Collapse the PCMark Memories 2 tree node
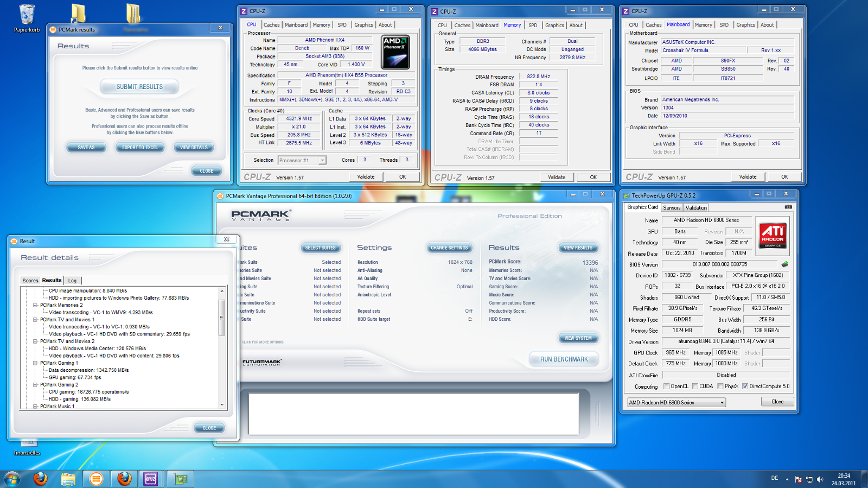Image resolution: width=868 pixels, height=488 pixels. 35,305
